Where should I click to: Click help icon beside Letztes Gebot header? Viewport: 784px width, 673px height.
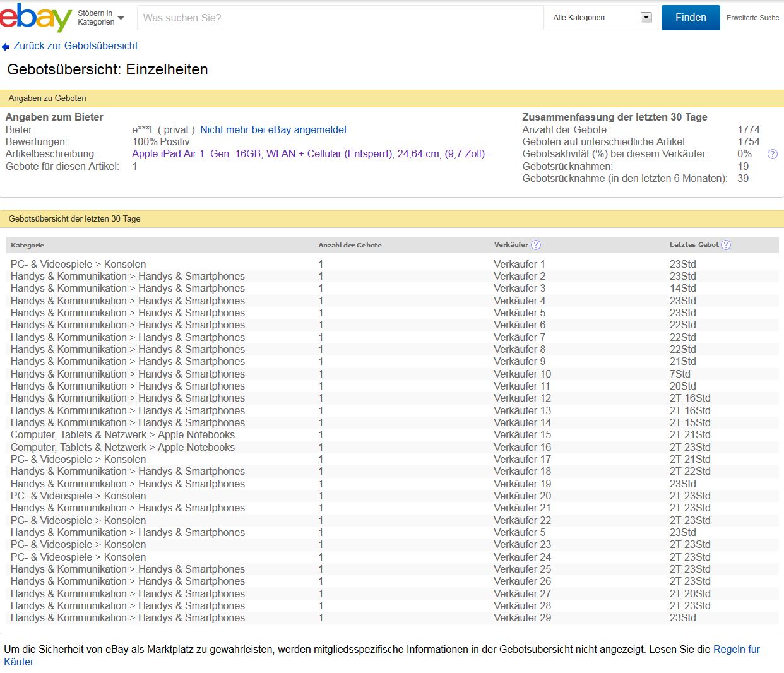point(726,245)
